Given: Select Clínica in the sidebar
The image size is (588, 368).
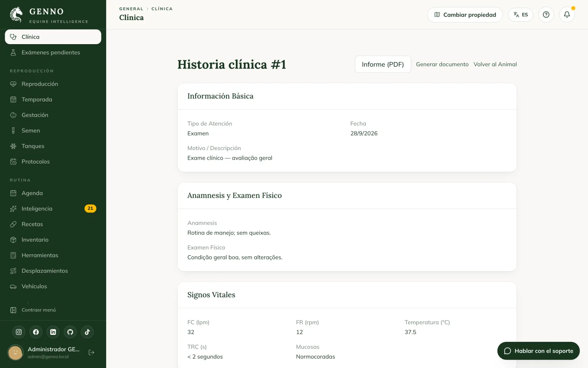Looking at the screenshot, I should 53,37.
